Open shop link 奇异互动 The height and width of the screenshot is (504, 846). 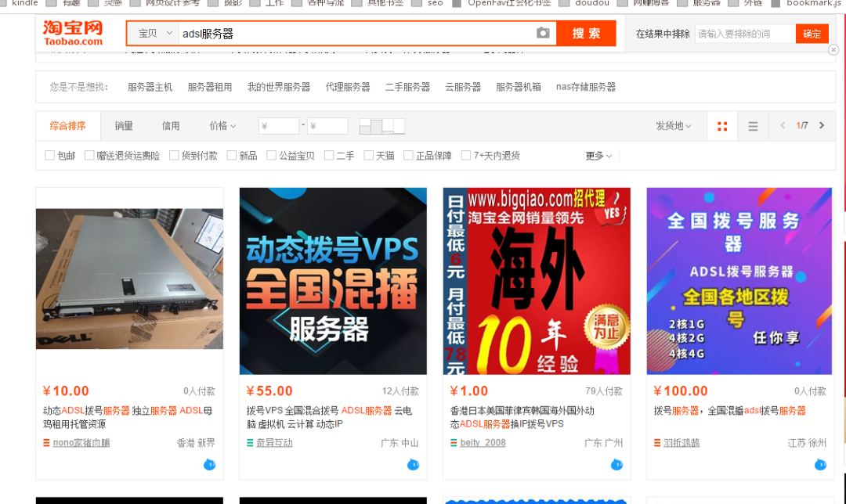tap(274, 443)
